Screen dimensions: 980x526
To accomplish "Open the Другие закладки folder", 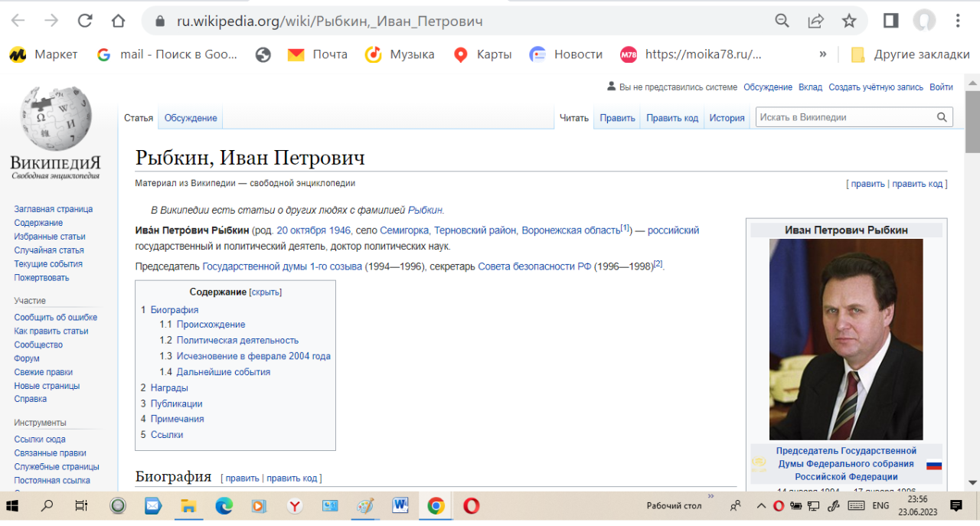I will pos(910,54).
